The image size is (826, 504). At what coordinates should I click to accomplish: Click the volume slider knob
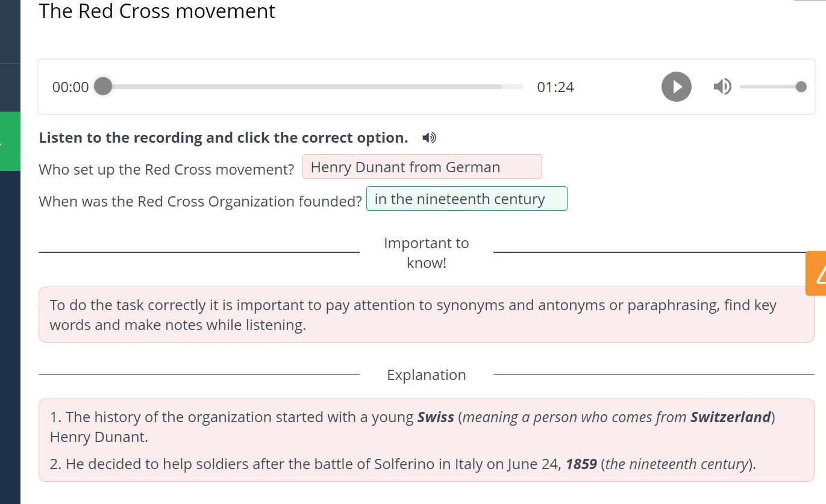tap(801, 87)
